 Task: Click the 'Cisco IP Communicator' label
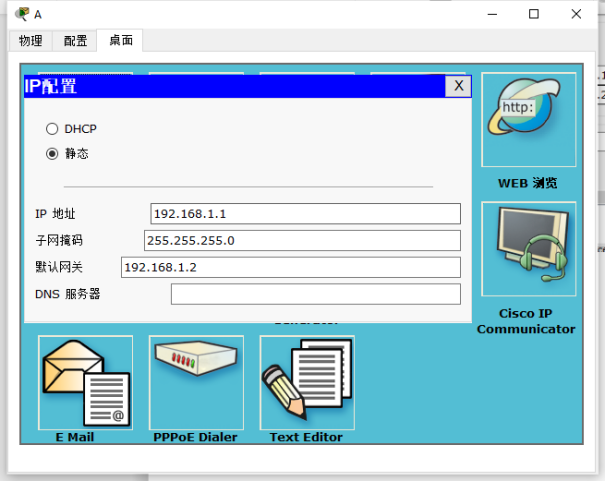coord(526,321)
